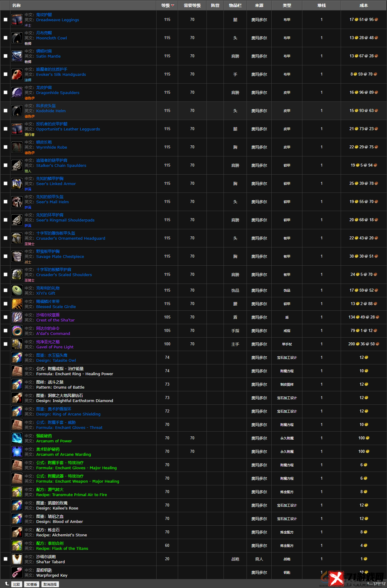The height and width of the screenshot is (588, 387).
Task: Click the Satin Mantle item icon
Action: point(17,56)
